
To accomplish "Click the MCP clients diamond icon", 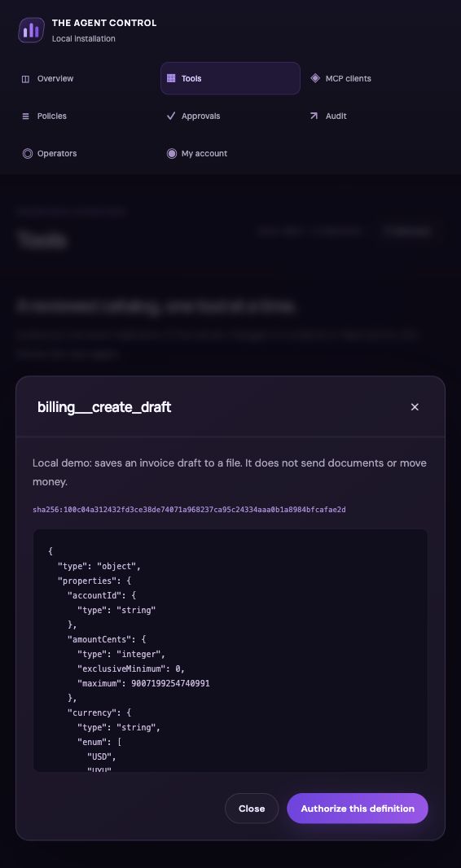I will [315, 78].
